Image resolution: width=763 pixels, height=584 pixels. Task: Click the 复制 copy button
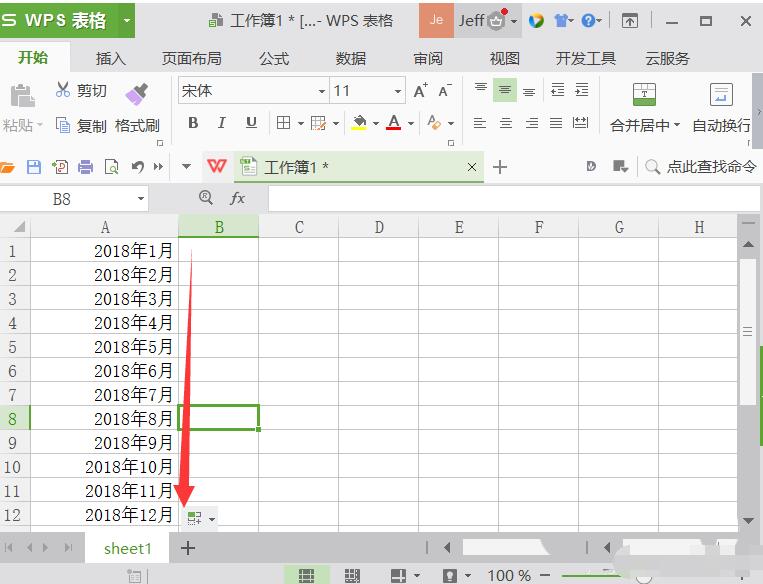(82, 125)
